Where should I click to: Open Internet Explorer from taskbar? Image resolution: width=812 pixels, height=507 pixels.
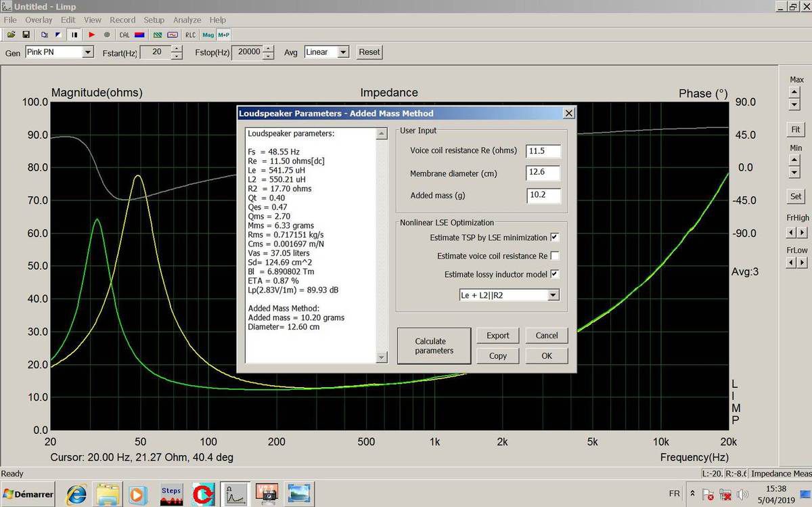coord(76,495)
